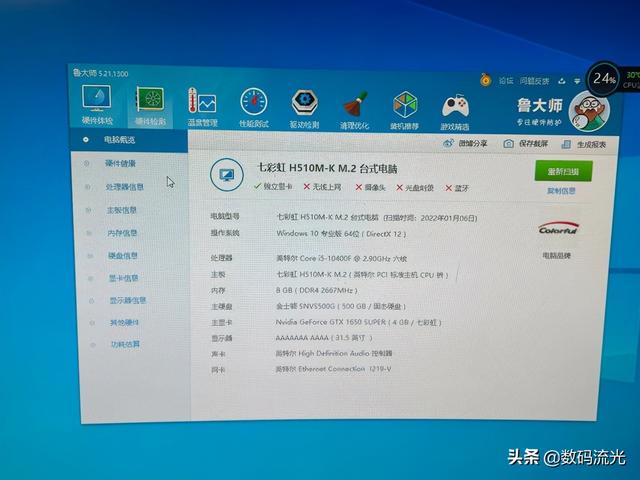Click the 论坛 forum link
This screenshot has width=640, height=480.
tap(506, 80)
